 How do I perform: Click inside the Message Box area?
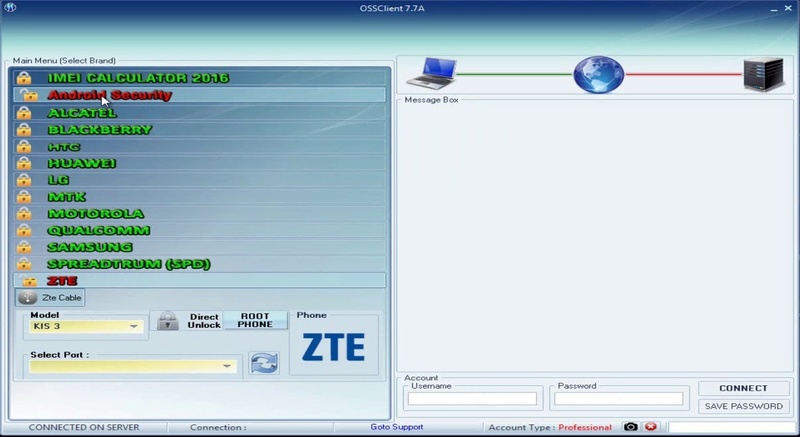(x=596, y=237)
